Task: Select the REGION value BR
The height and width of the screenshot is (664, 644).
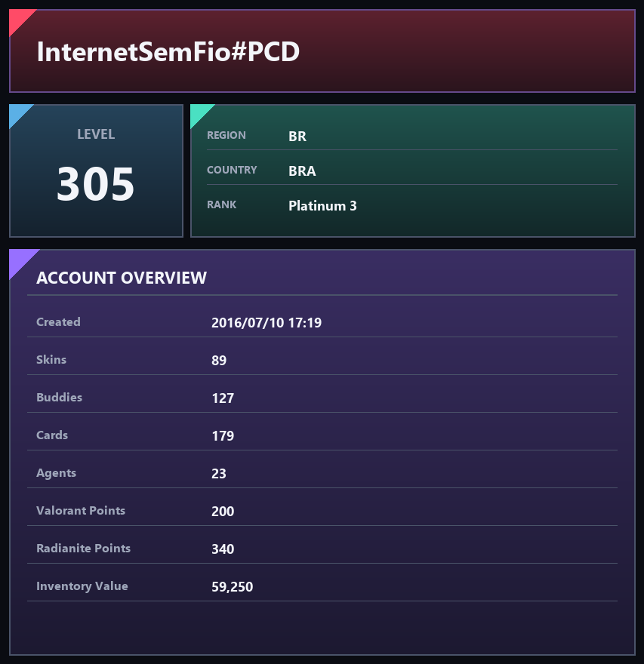Action: point(297,137)
